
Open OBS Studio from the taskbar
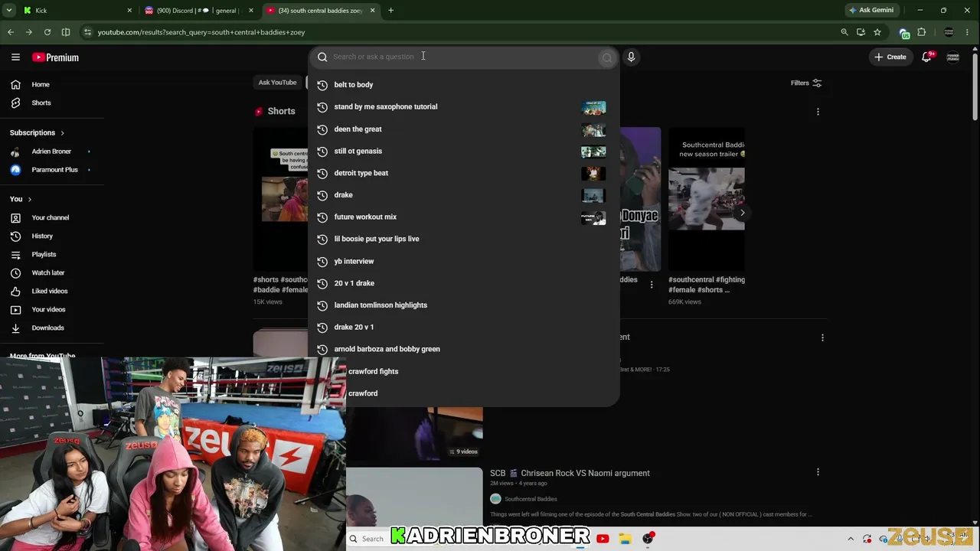(x=648, y=539)
